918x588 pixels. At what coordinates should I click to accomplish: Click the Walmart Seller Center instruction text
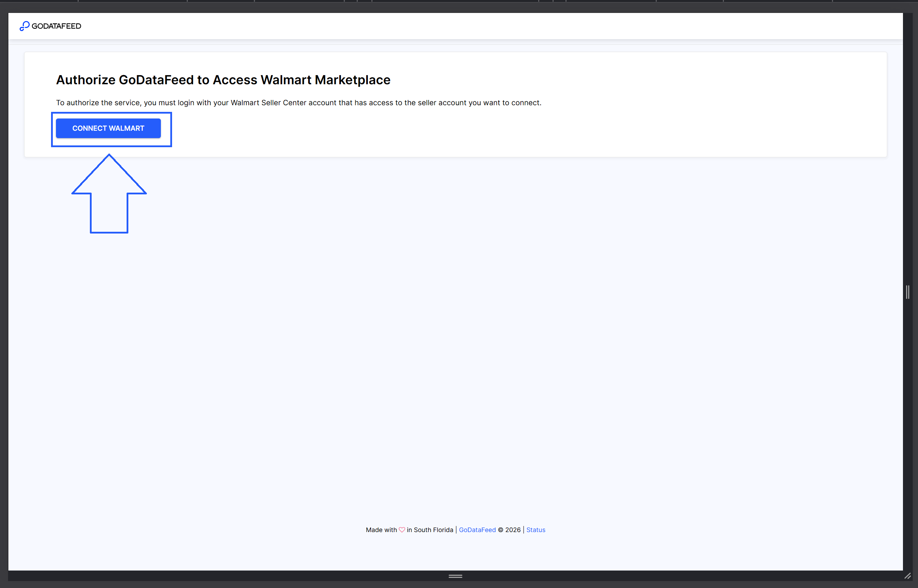point(298,103)
